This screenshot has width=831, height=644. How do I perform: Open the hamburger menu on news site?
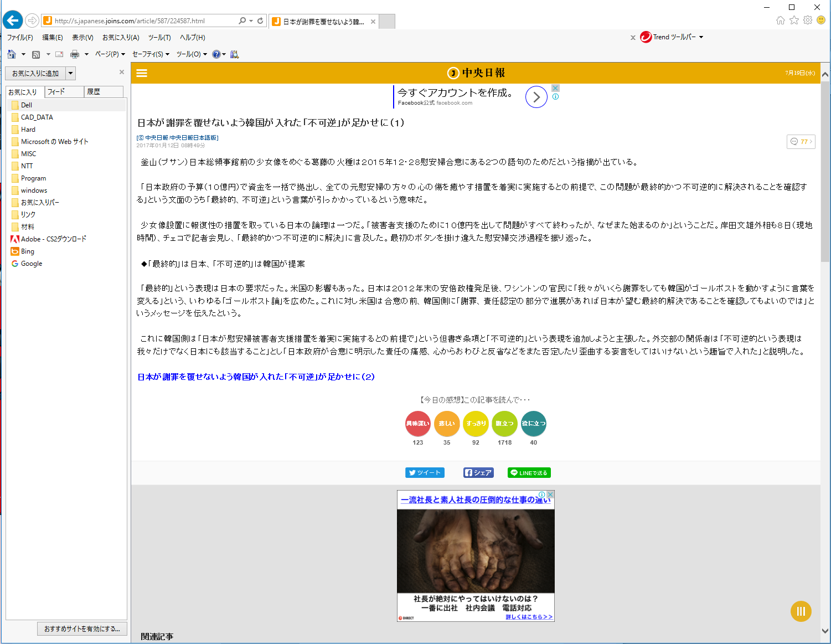[x=142, y=73]
